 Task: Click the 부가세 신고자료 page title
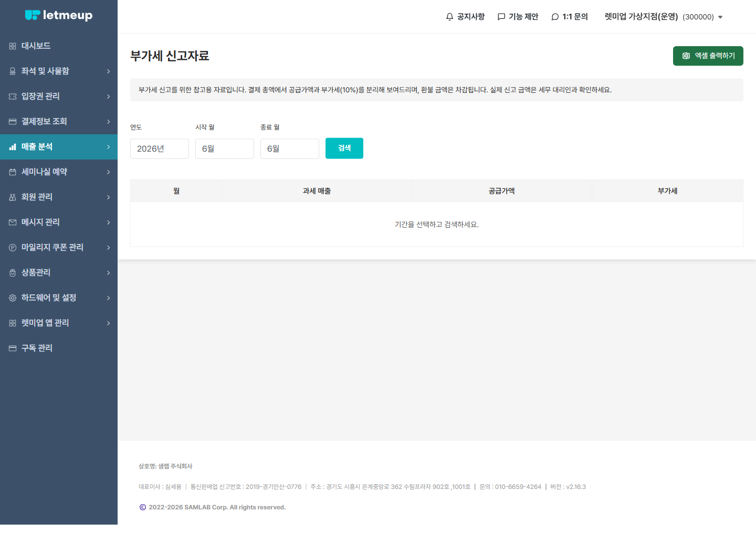point(170,56)
